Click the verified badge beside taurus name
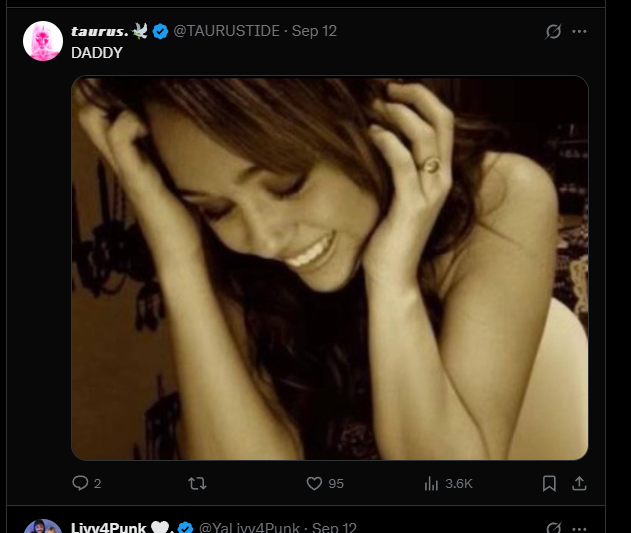 [160, 31]
